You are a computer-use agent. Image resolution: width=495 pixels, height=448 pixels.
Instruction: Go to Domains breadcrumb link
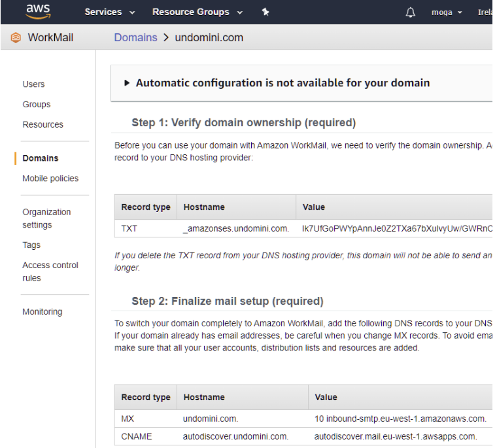click(x=135, y=37)
